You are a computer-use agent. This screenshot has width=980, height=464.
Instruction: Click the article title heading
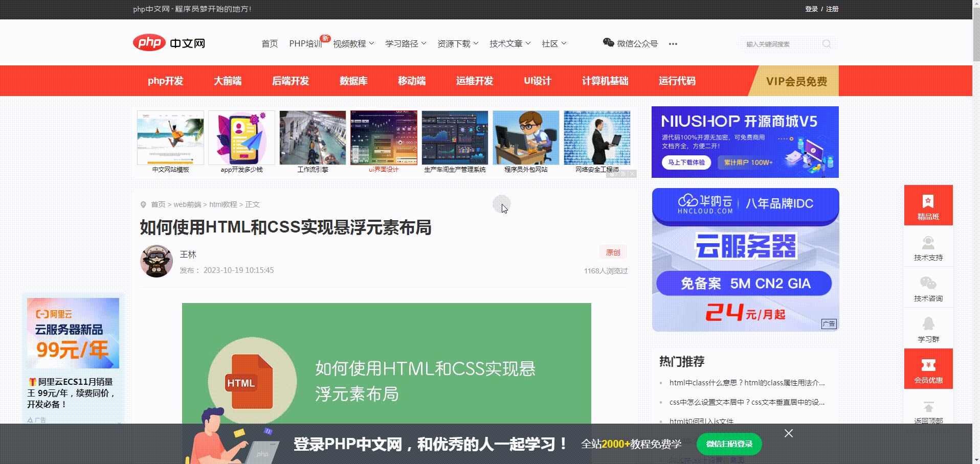click(x=285, y=227)
